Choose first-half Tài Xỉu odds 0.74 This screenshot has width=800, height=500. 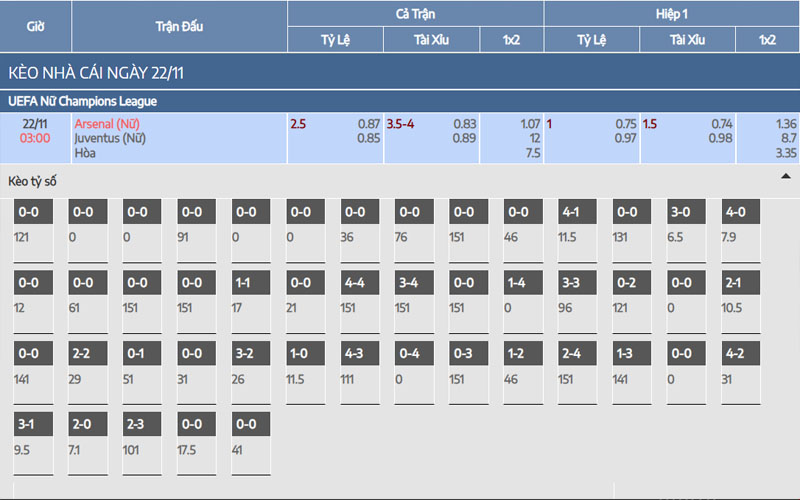[720, 123]
